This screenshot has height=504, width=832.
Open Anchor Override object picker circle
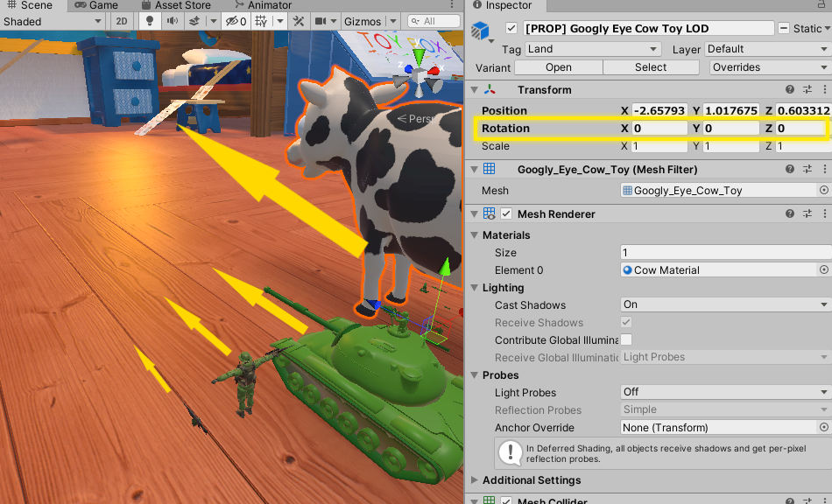(x=823, y=427)
